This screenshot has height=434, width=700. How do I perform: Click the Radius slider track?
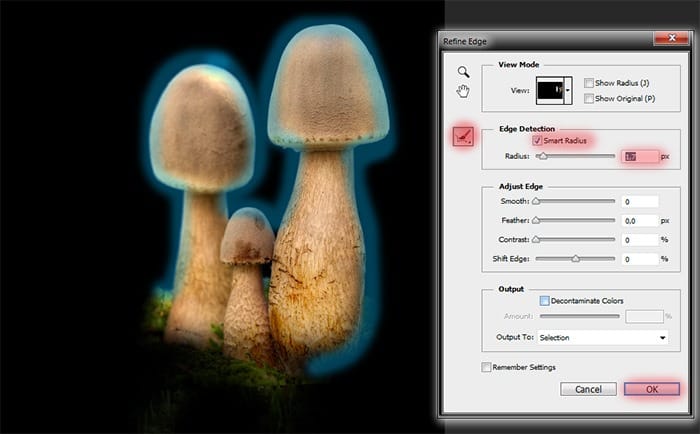tap(575, 157)
